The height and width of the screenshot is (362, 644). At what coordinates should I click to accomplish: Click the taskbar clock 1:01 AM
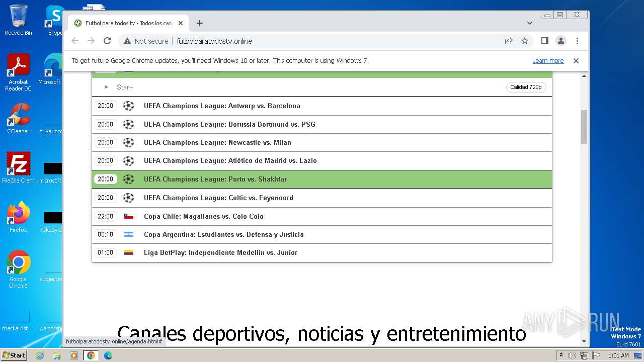point(618,355)
